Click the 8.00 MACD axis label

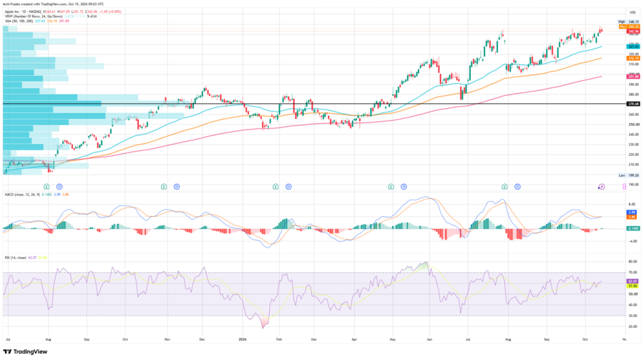click(x=633, y=204)
